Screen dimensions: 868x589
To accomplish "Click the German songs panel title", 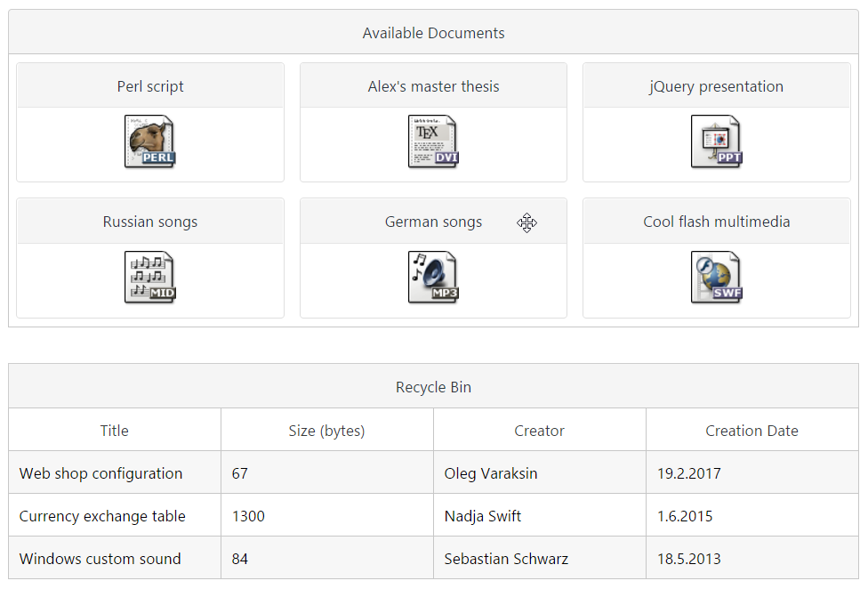I will tap(433, 222).
